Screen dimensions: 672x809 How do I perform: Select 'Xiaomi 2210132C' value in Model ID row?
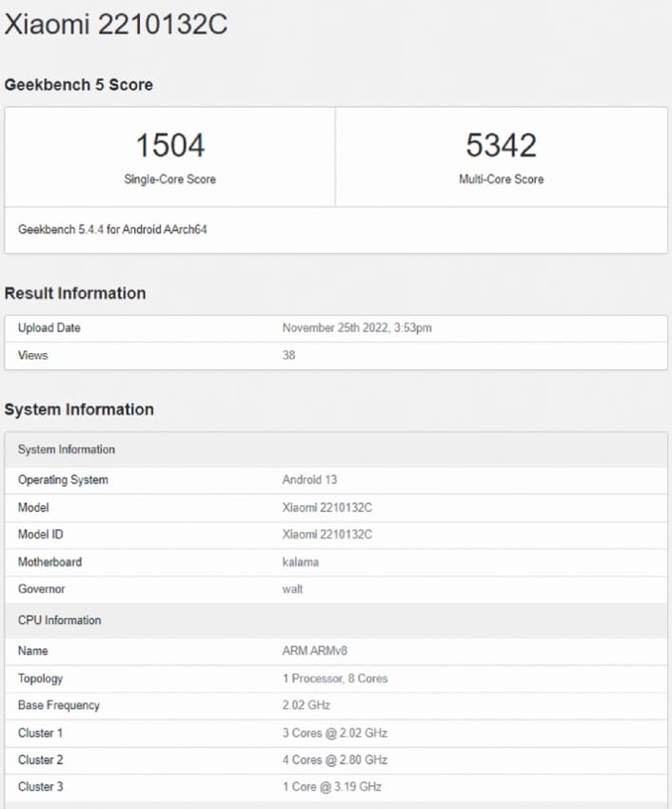pyautogui.click(x=326, y=535)
